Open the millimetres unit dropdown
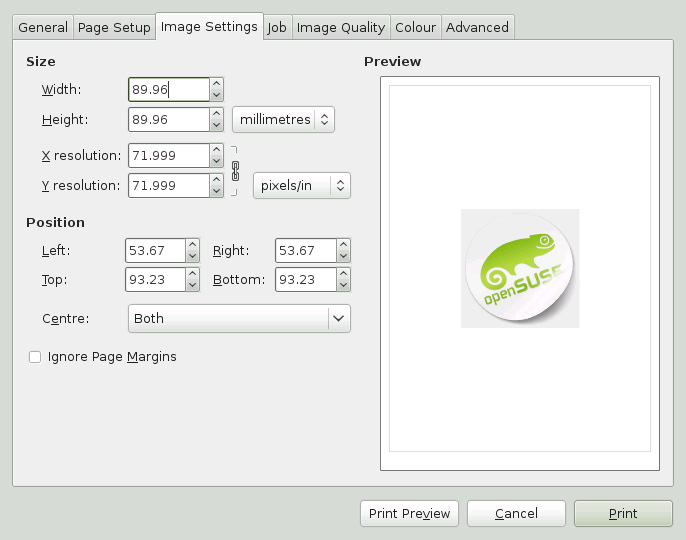The height and width of the screenshot is (540, 686). [283, 120]
